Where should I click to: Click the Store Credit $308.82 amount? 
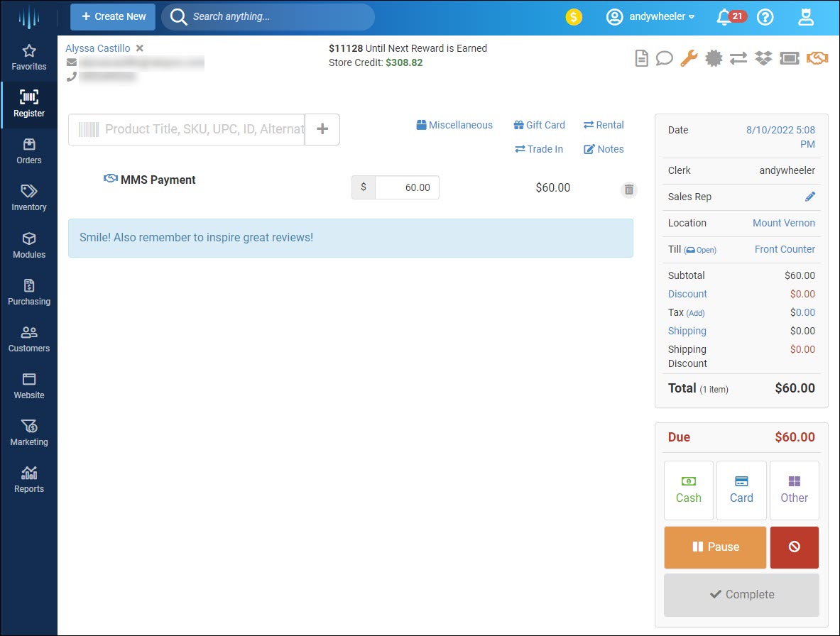tap(404, 62)
